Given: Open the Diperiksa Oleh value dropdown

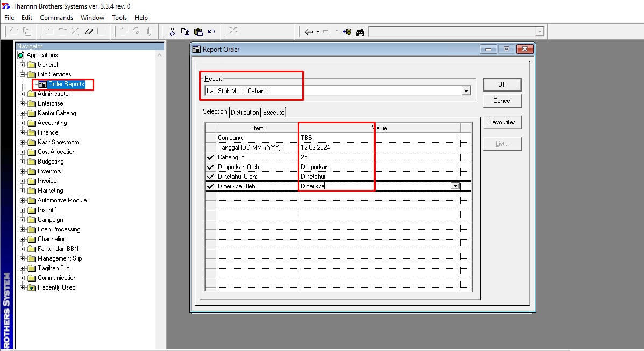Looking at the screenshot, I should 455,186.
